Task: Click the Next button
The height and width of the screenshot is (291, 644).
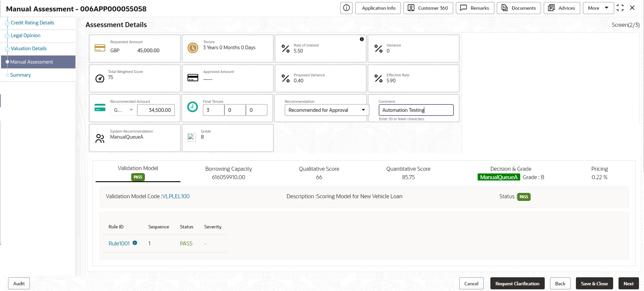Action: click(x=629, y=283)
